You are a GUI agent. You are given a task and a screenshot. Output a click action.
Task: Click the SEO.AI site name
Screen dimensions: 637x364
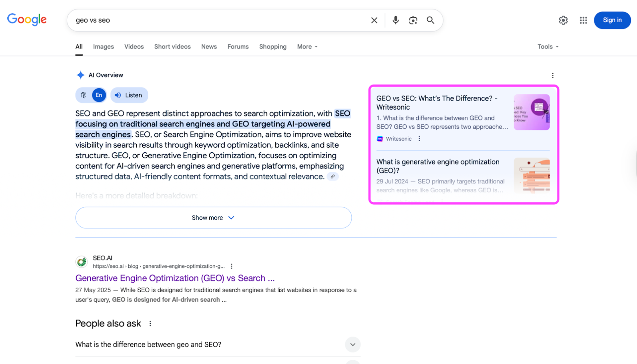(103, 258)
